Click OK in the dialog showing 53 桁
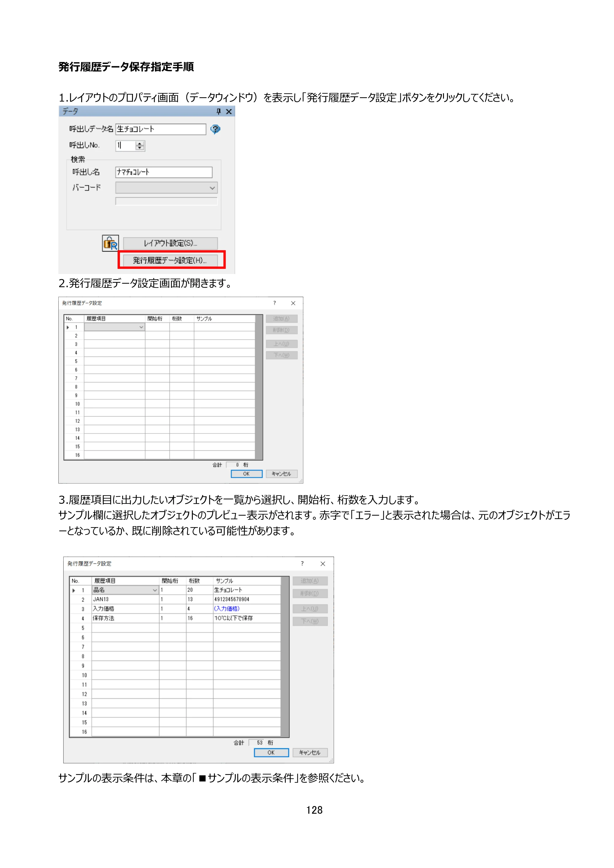This screenshot has height=868, width=614. 271,752
